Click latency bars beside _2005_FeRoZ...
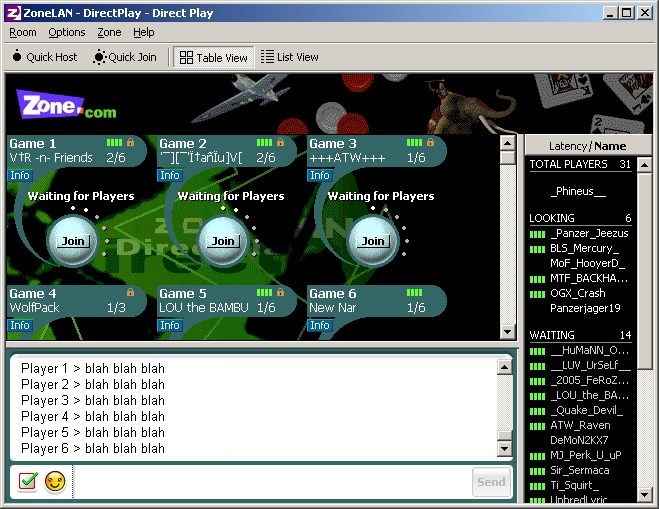The image size is (659, 509). coord(537,381)
